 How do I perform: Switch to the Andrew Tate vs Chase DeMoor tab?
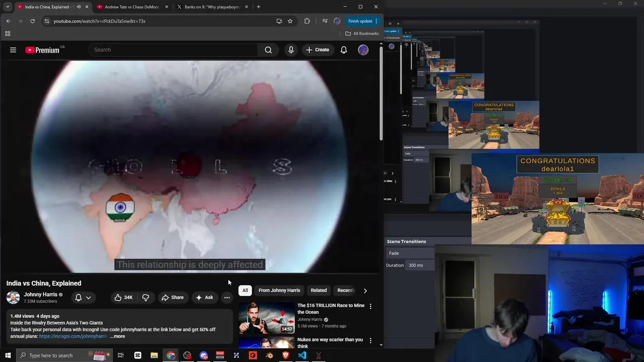132,7
